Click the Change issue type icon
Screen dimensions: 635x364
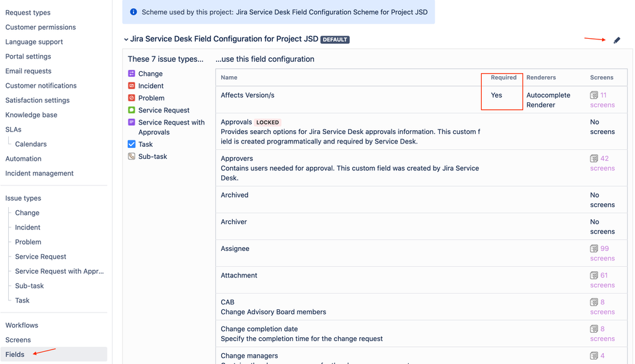pos(132,73)
